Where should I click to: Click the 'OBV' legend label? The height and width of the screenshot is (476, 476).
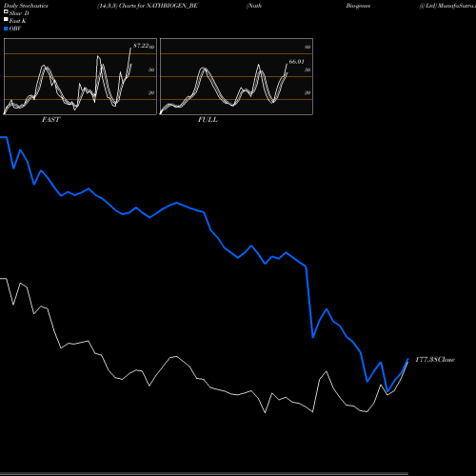(15, 29)
